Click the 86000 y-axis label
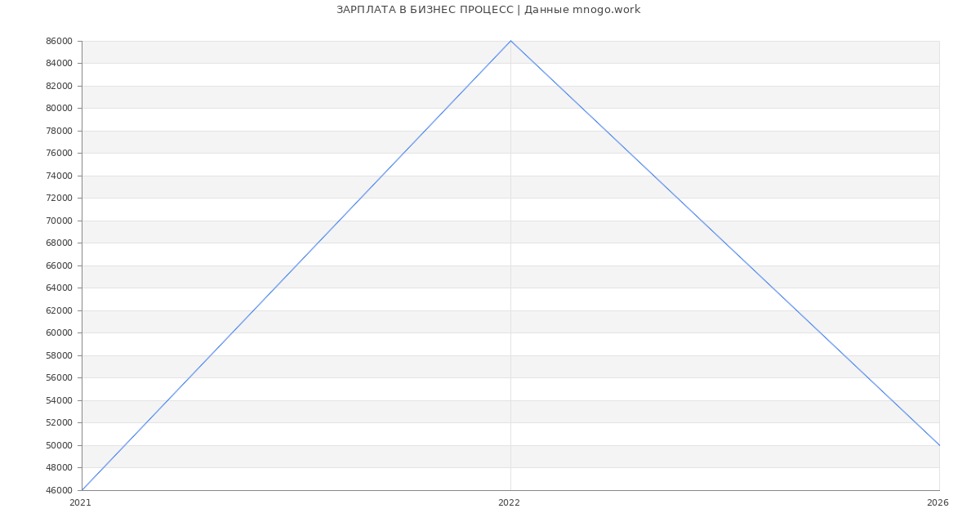This screenshot has height=531, width=980. (x=60, y=42)
